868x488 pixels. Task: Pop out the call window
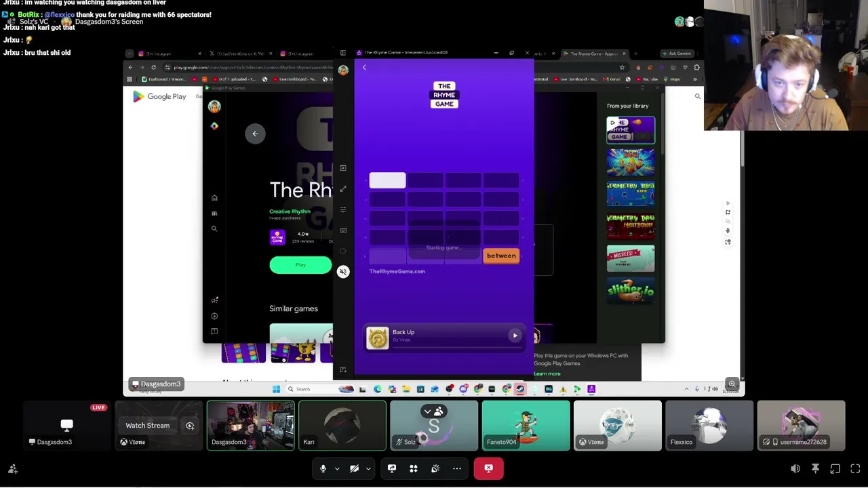coord(835,468)
